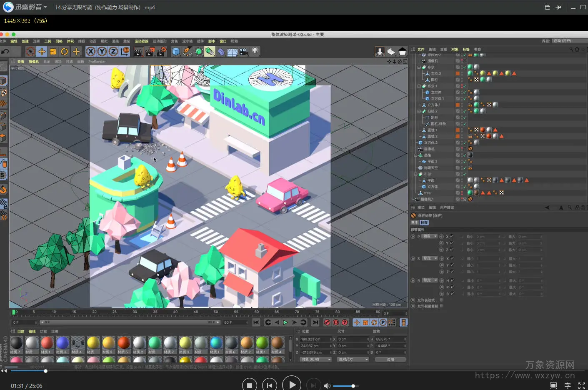Screen dimensions: 588x390
Task: Select the Move tool in the top toolbar
Action: (42, 51)
